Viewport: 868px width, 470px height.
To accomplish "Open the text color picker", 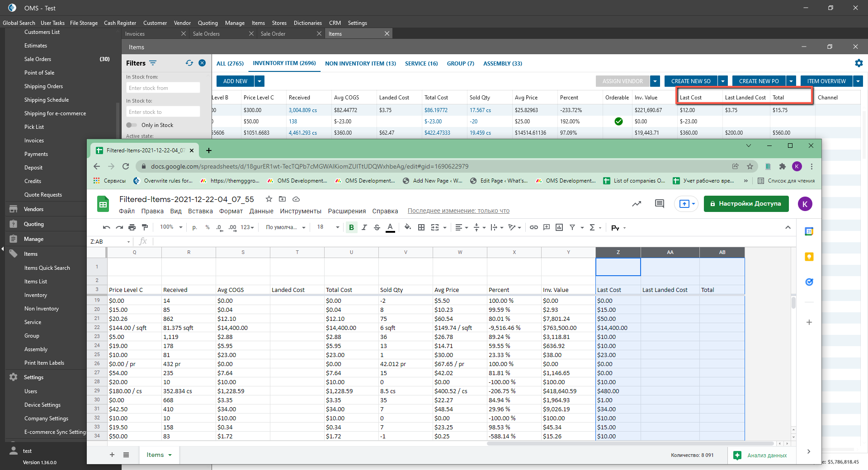I will (x=390, y=227).
